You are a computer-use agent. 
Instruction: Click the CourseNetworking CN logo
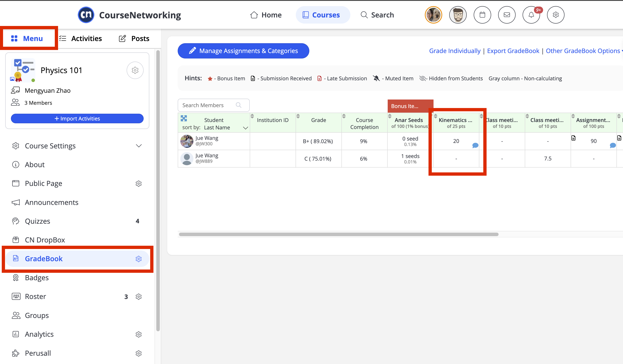[86, 15]
